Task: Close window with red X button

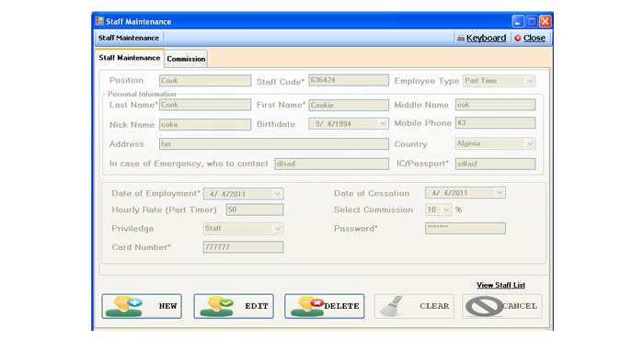Action: click(x=545, y=21)
